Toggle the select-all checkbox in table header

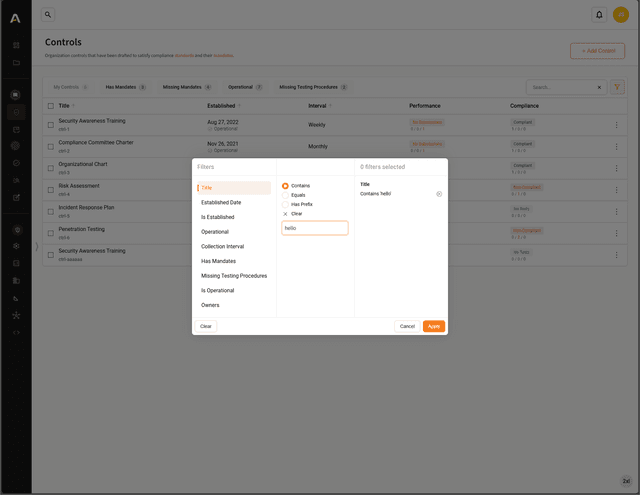[51, 106]
